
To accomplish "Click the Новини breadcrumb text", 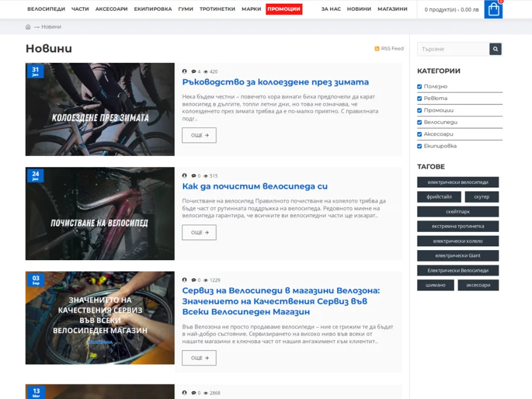I will 51,27.
